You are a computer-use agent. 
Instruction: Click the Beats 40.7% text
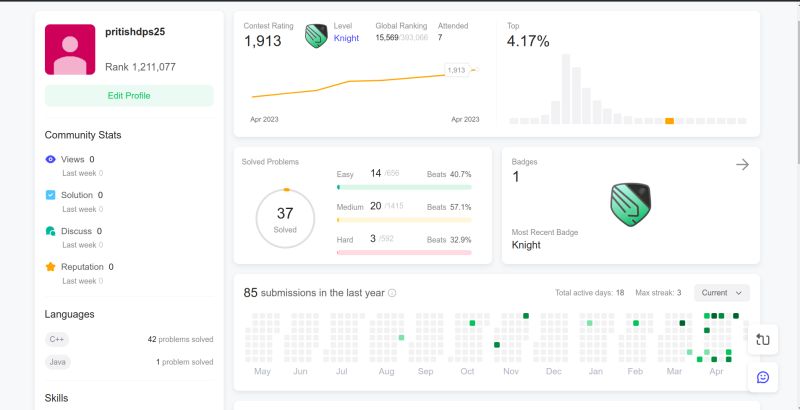tap(449, 174)
